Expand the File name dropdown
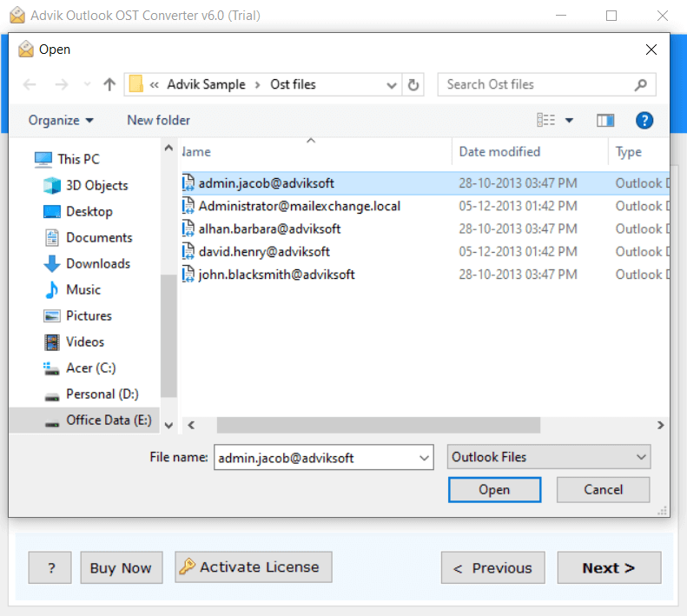 pos(424,458)
